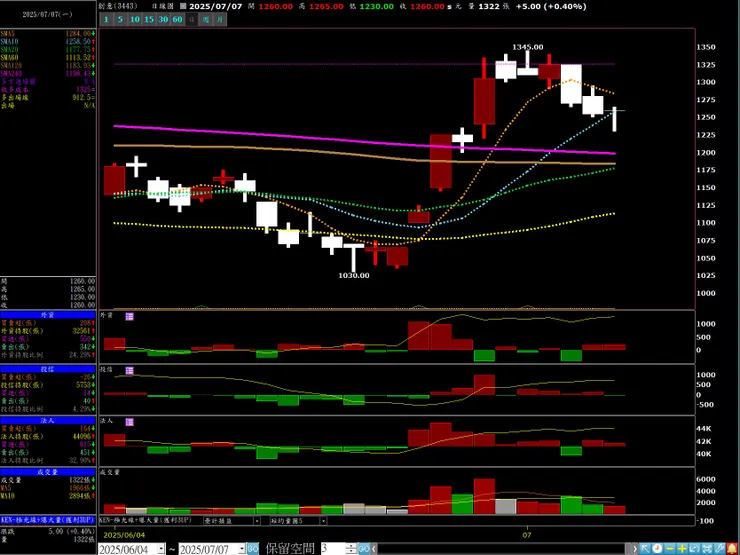Click the +5.00 (+0.40%) change value in the header

coord(552,7)
